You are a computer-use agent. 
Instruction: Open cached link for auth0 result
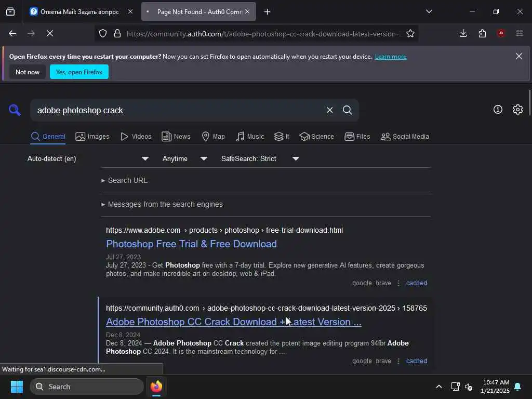[x=417, y=361]
